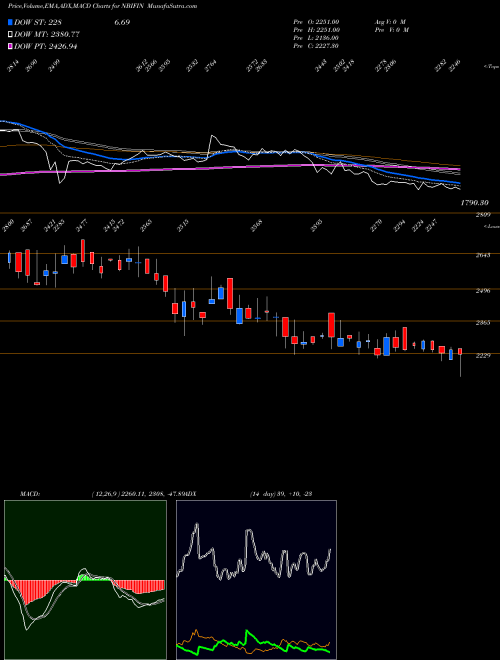
Task: Click the MACD panel title label
Action: [x=30, y=493]
